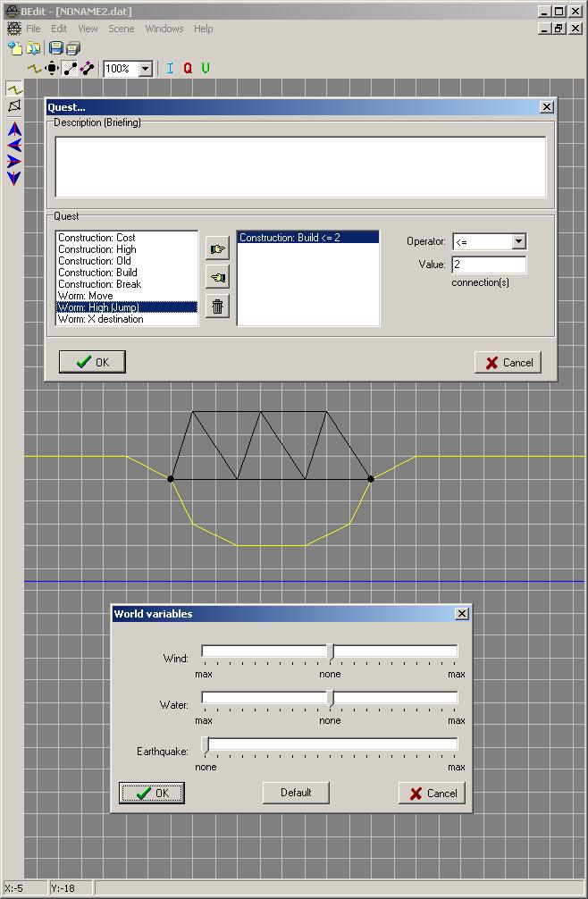Click the Open file folder icon
Image resolution: width=588 pixels, height=899 pixels.
33,49
